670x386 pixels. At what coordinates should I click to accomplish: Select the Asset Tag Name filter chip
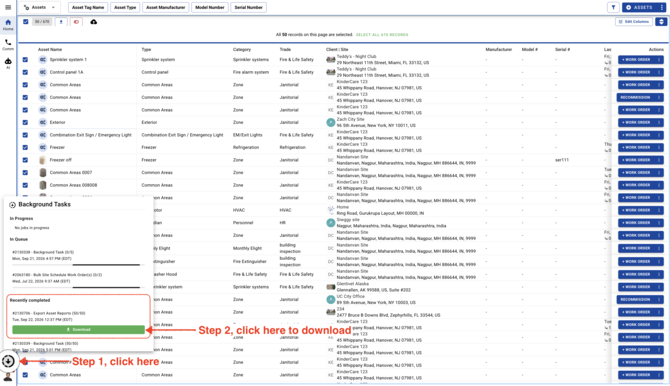88,7
